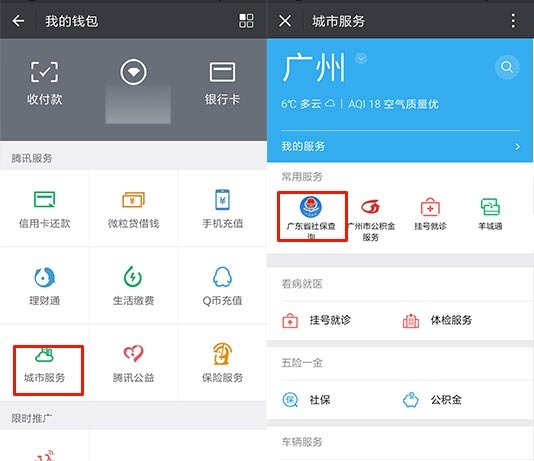Open the four-square grid menu in 我的钱包
This screenshot has height=461, width=534.
(246, 21)
